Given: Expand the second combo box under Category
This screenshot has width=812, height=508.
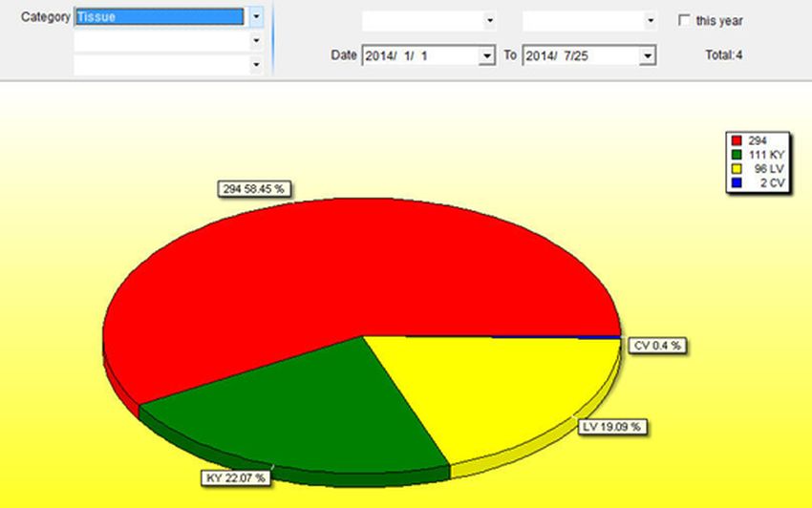Looking at the screenshot, I should (x=256, y=40).
